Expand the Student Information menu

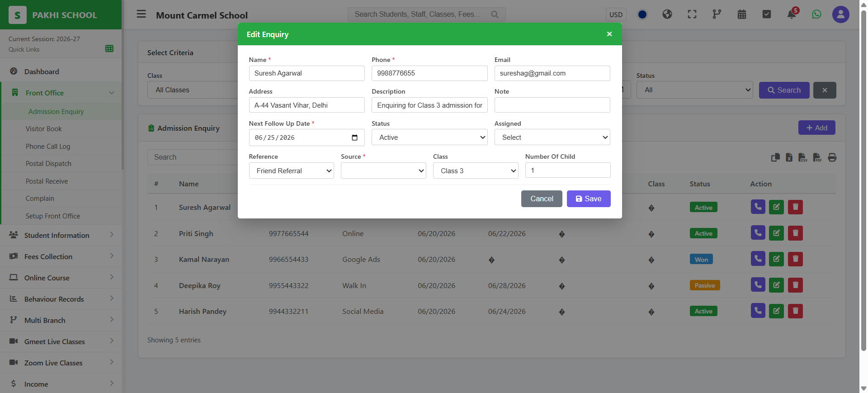pos(61,235)
